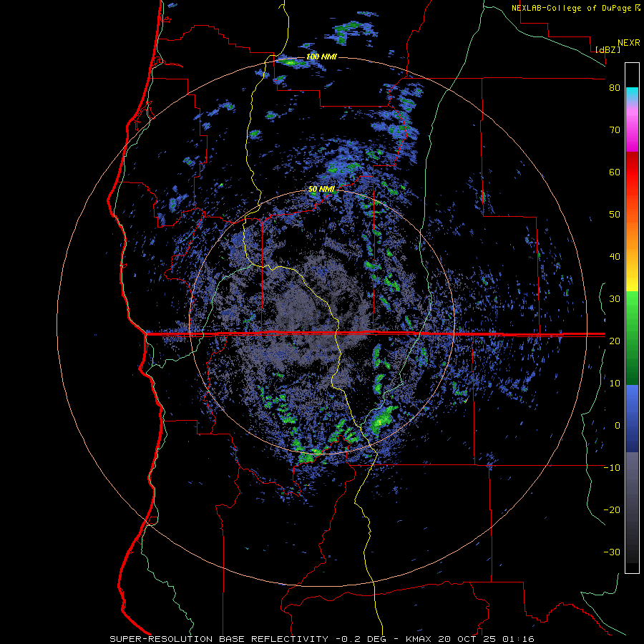
Task: Click the 100 NMI range ring label
Action: pyautogui.click(x=321, y=57)
